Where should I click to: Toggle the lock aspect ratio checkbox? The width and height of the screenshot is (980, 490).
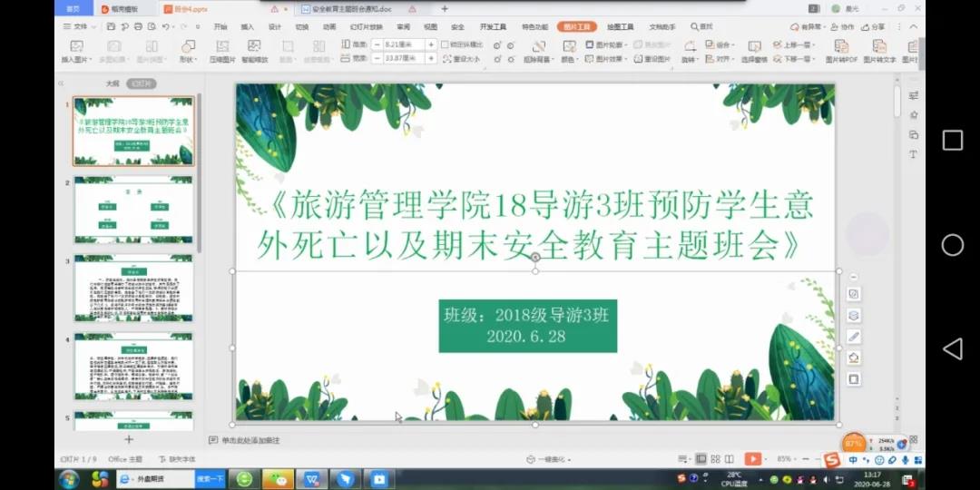(445, 44)
